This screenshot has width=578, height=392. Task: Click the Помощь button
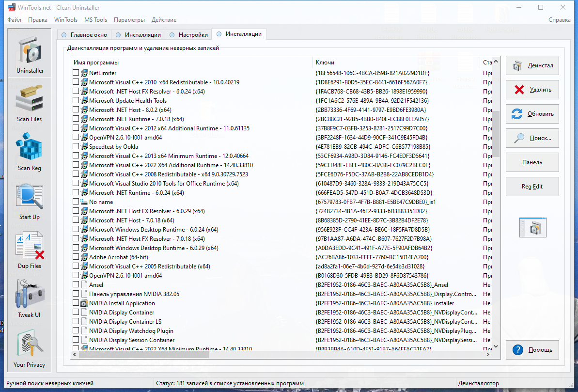(x=532, y=349)
